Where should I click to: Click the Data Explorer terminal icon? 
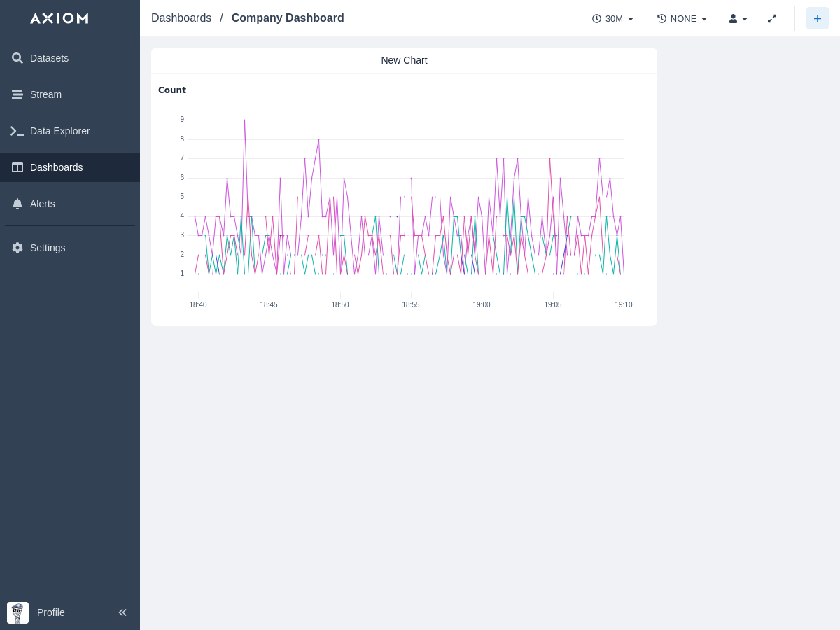click(17, 131)
